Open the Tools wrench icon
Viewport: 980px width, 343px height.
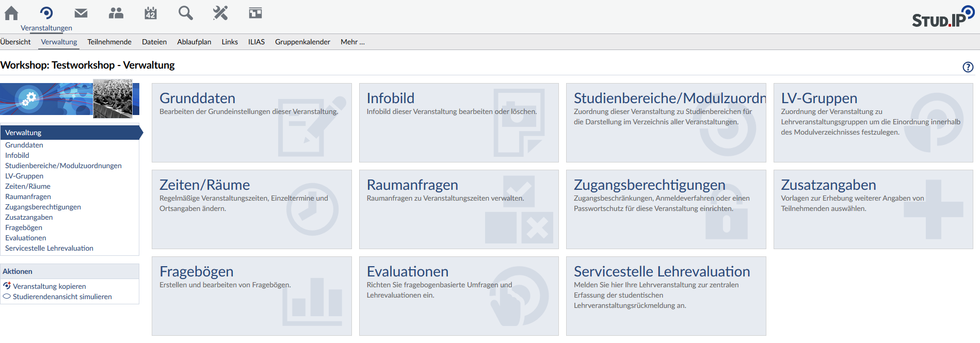(220, 13)
